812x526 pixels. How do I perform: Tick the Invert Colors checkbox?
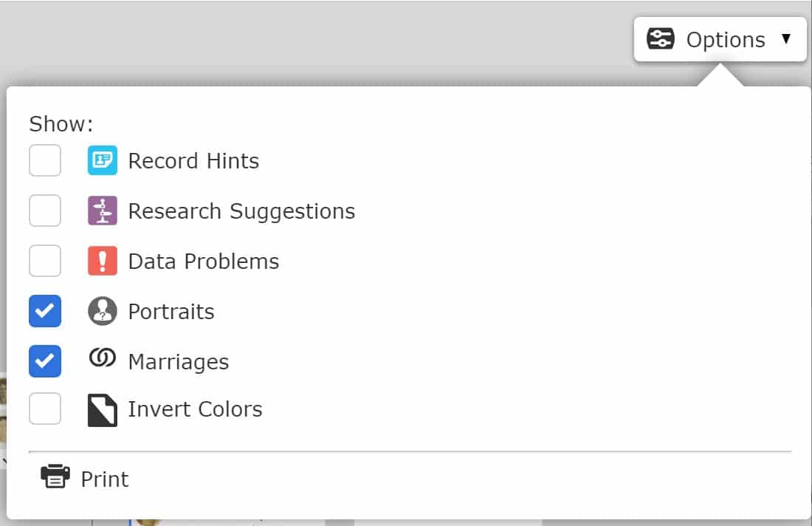click(45, 409)
